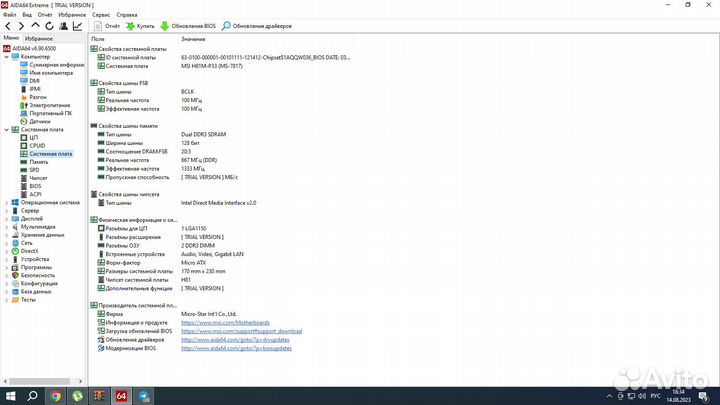Open the Избранное menu in the menu bar
This screenshot has height=405, width=720.
click(72, 15)
